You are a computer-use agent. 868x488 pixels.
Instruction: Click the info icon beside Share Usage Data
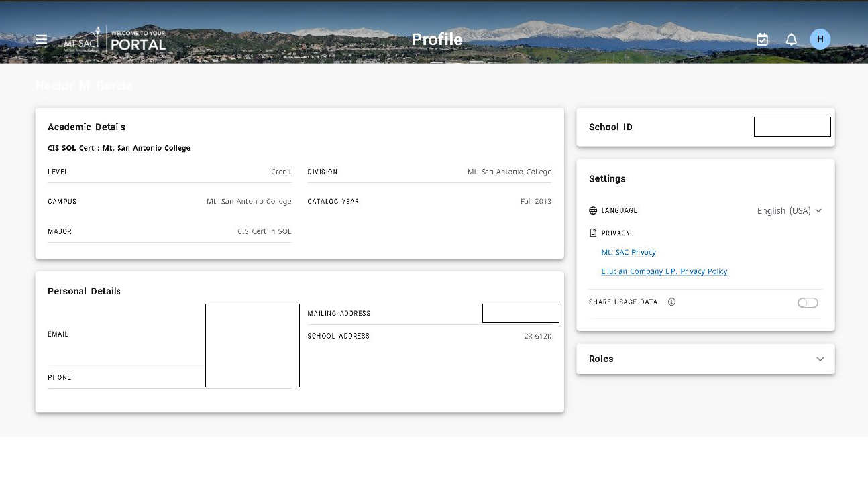(x=671, y=302)
